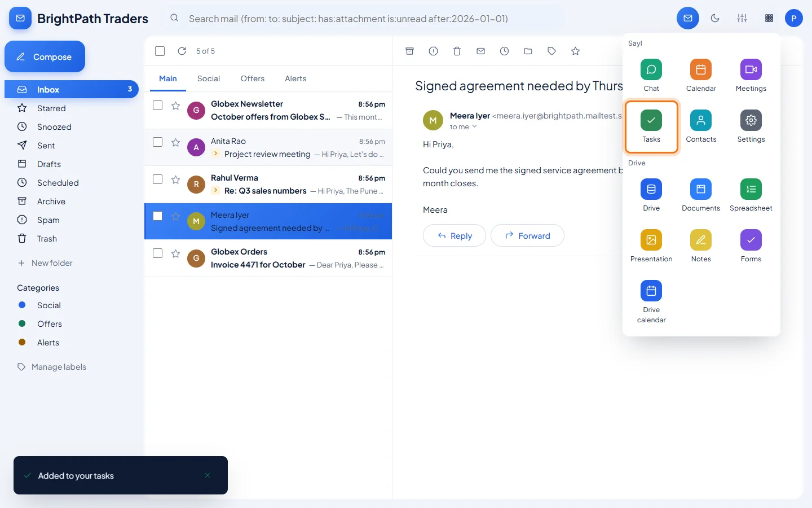Select the Rahul Verma email checkbox

(158, 179)
